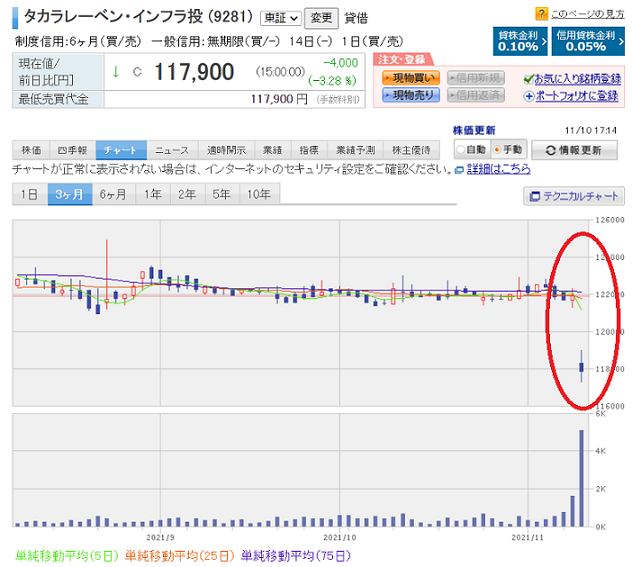Viewport: 632px width, 567px height.
Task: Select the 自動 price update radio button
Action: (460, 150)
